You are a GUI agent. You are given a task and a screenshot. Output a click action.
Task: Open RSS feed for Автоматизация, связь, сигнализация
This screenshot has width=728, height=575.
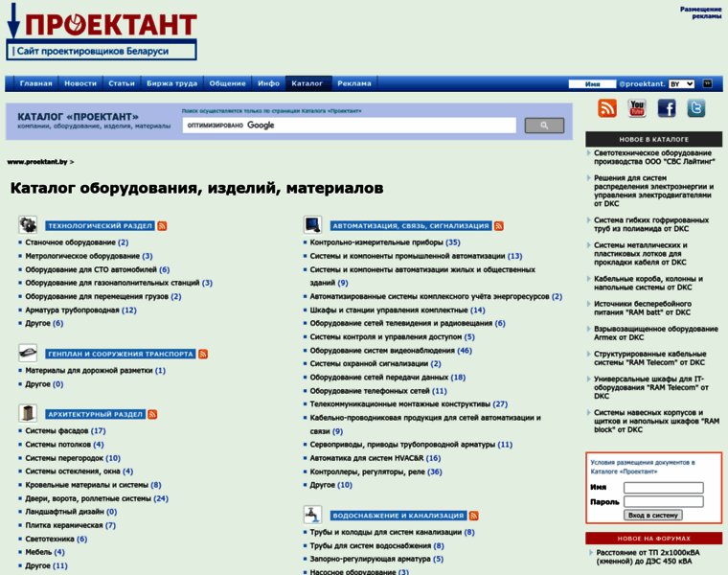(499, 226)
